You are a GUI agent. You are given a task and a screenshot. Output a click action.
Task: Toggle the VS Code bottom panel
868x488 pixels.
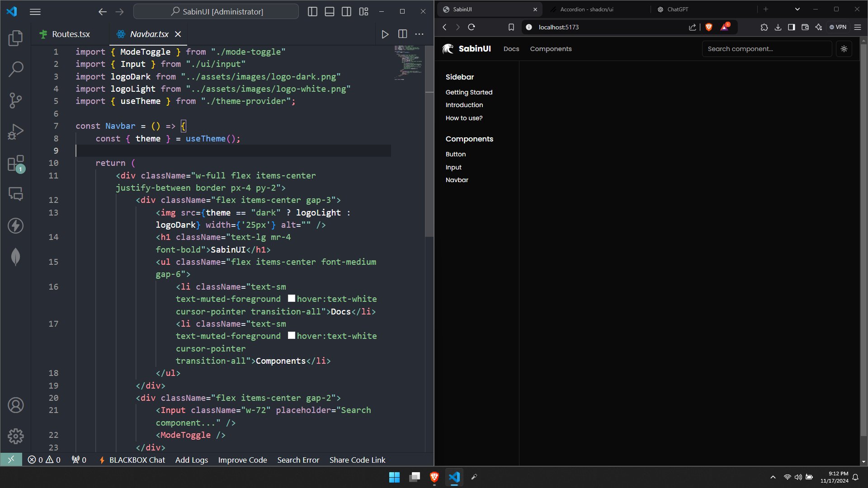[330, 12]
